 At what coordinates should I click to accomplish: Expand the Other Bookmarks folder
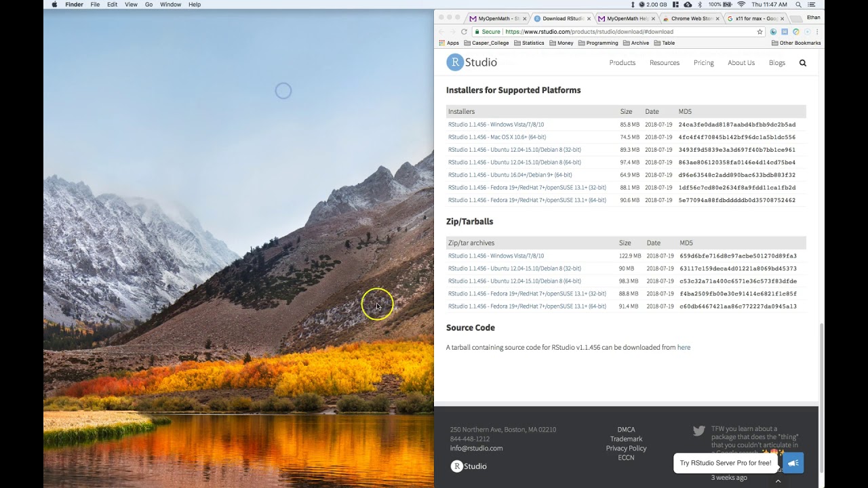pos(796,43)
